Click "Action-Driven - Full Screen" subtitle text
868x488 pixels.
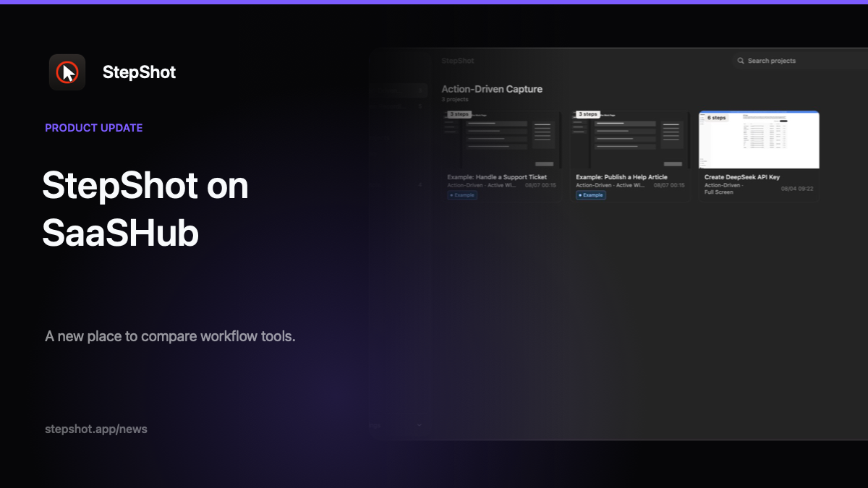pyautogui.click(x=723, y=189)
